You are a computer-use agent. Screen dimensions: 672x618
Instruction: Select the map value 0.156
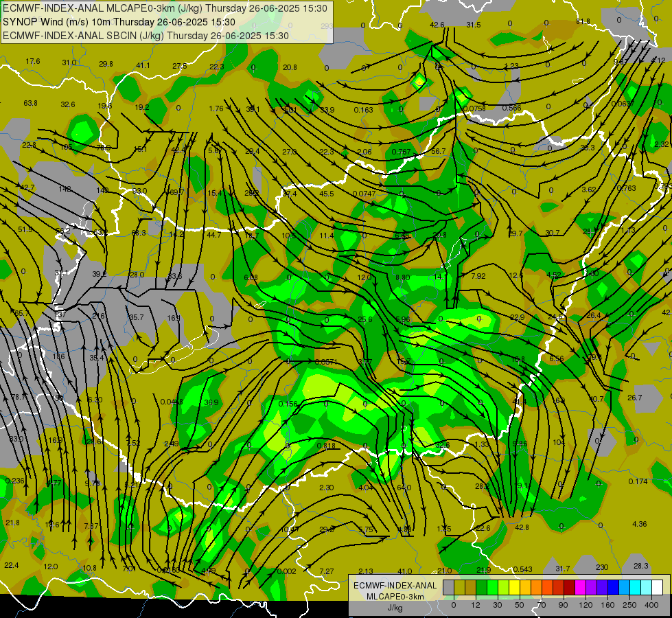tap(288, 404)
